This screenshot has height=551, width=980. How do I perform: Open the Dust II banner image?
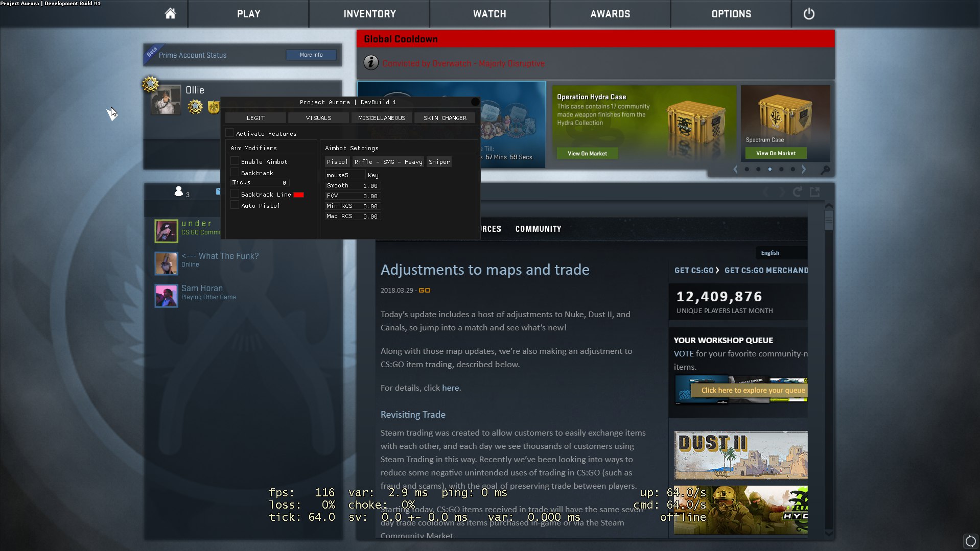pyautogui.click(x=741, y=454)
